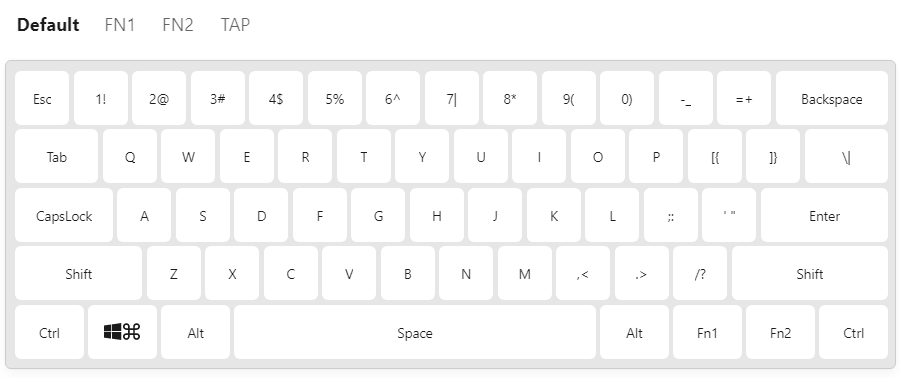Select the Enter key

pos(824,215)
